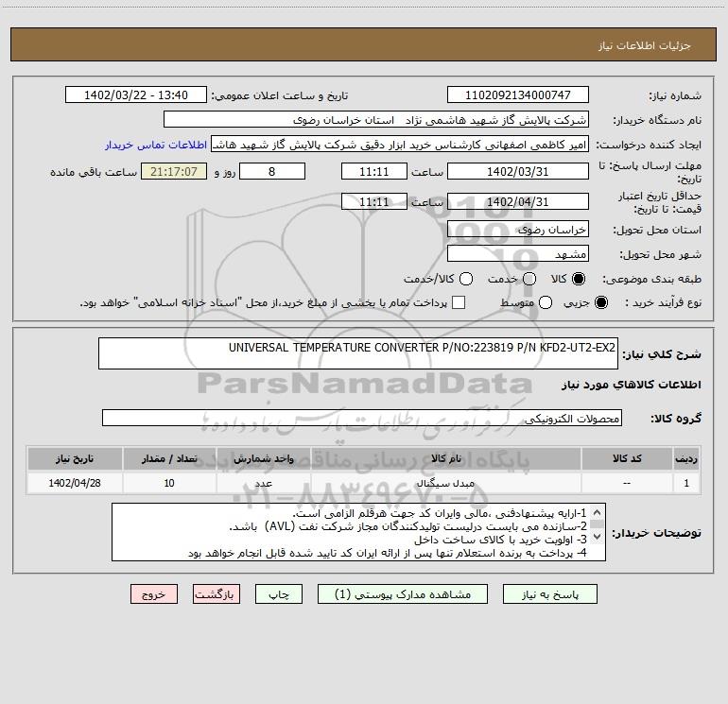Click the نام کالا column header

coord(446,458)
